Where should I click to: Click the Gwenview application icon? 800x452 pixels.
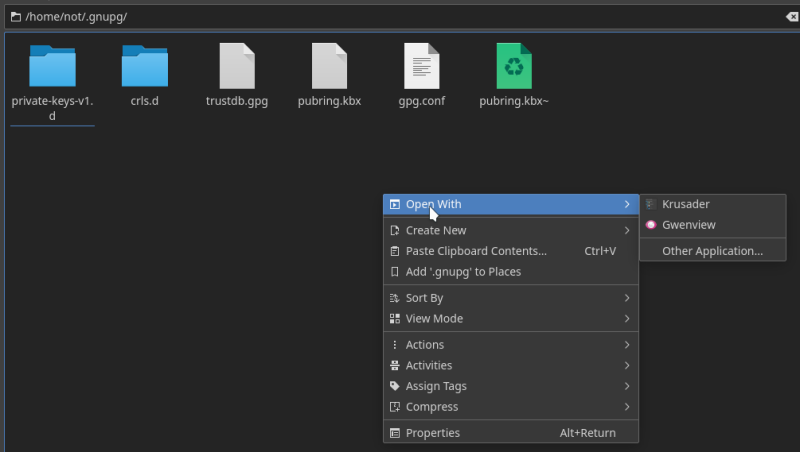tap(651, 225)
